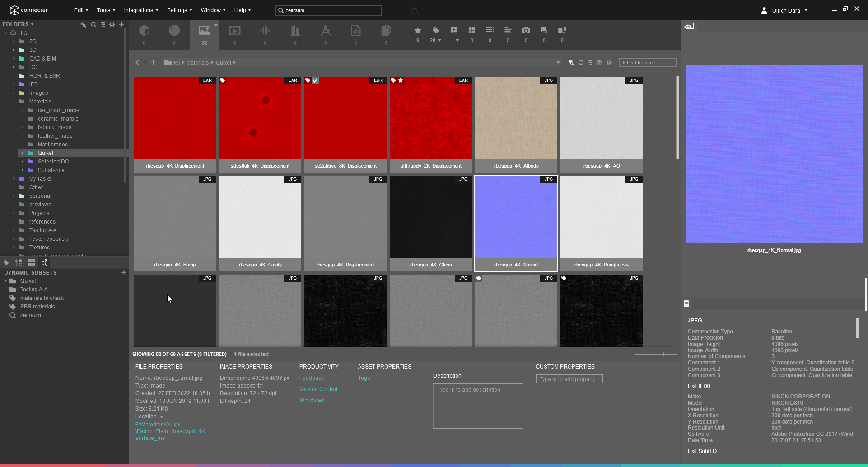868x467 pixels.
Task: Open the Integrations menu
Action: click(x=141, y=10)
